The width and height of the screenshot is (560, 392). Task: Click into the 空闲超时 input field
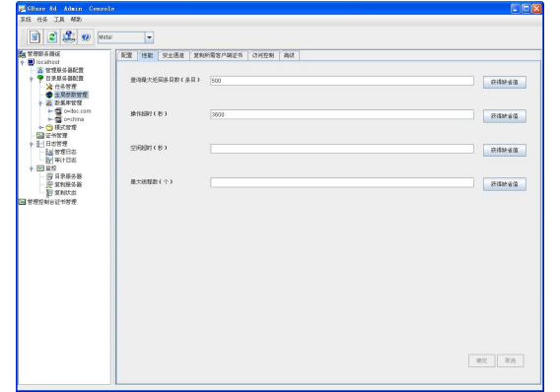[x=342, y=149]
